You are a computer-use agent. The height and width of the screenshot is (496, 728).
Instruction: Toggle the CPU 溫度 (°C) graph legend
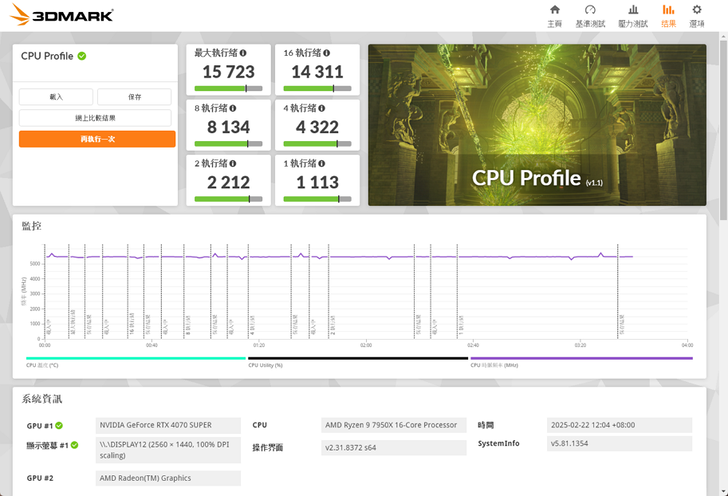click(135, 361)
